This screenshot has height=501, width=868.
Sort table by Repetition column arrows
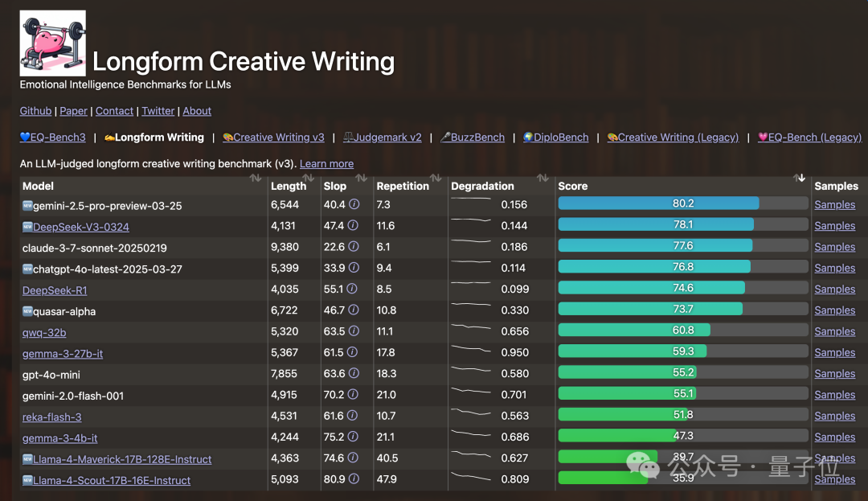[436, 178]
